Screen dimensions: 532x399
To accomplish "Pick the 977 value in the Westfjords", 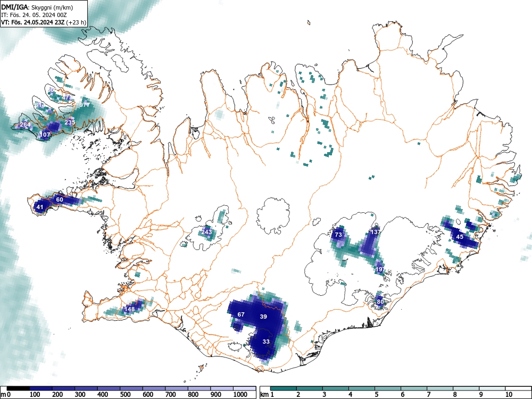I will [85, 105].
